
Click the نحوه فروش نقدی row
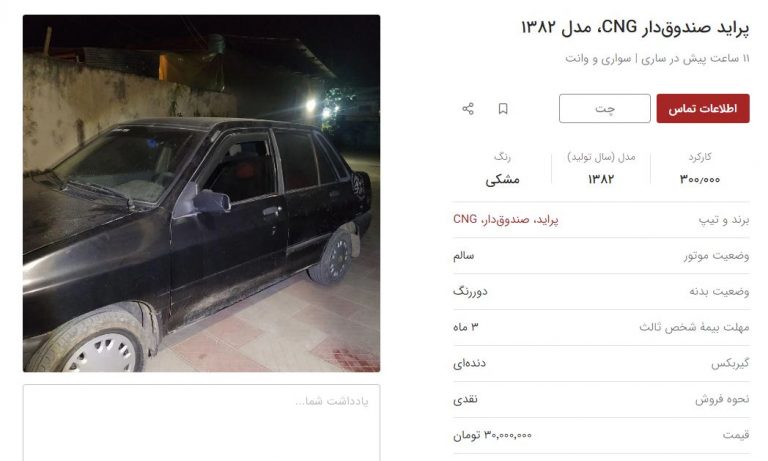[x=601, y=399]
